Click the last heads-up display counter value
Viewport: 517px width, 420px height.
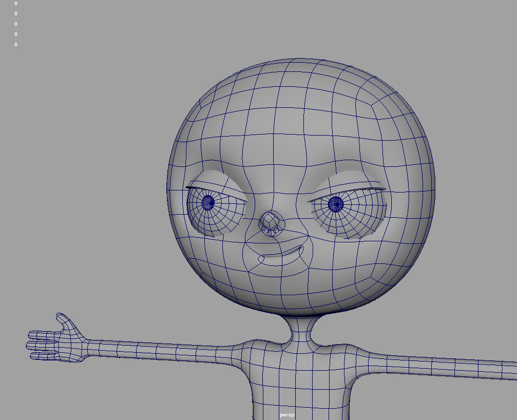[x=15, y=45]
